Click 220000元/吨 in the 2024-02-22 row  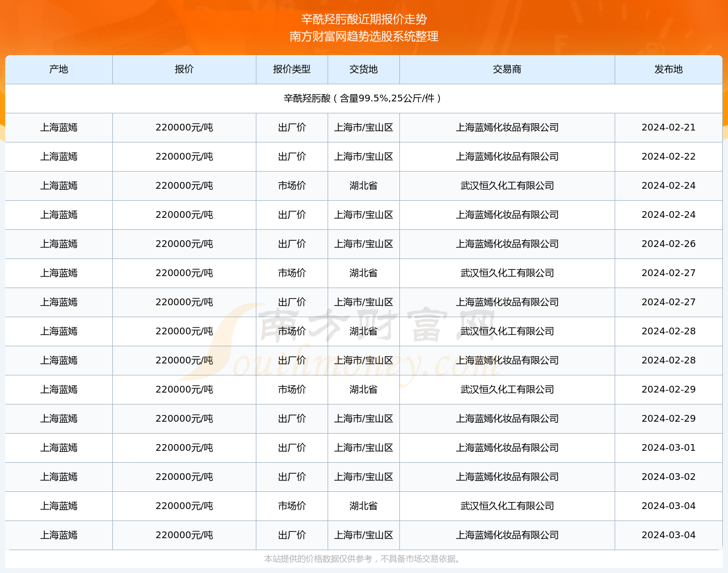click(x=184, y=157)
